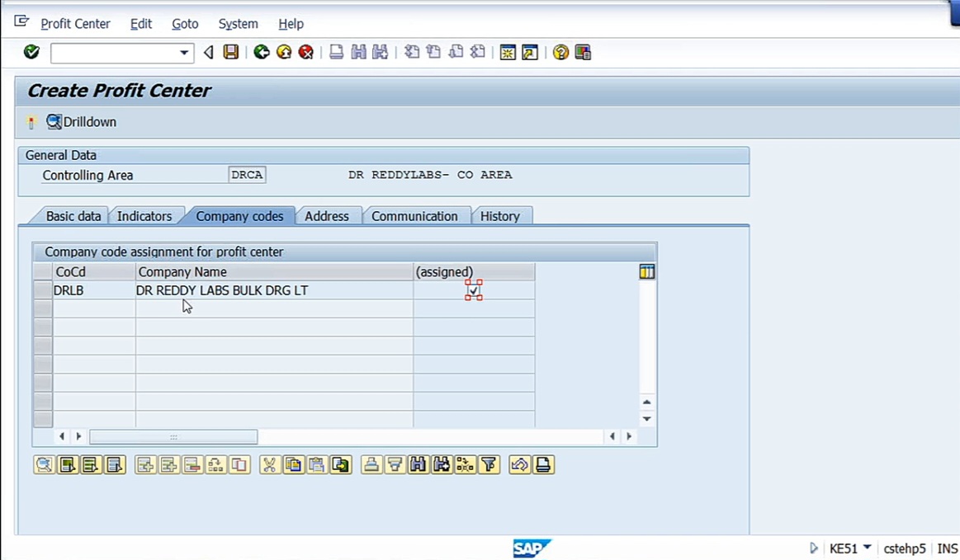Click the Print icon in the top toolbar
960x560 pixels.
pyautogui.click(x=336, y=52)
